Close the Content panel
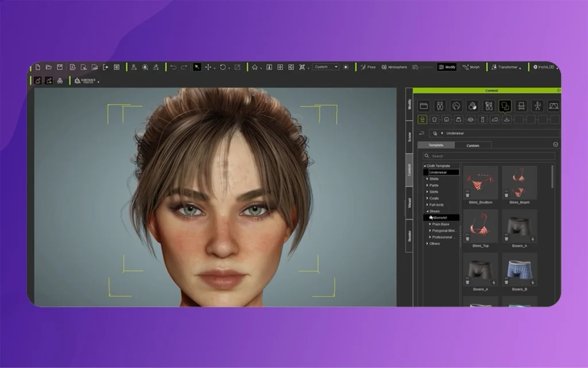 coord(558,90)
